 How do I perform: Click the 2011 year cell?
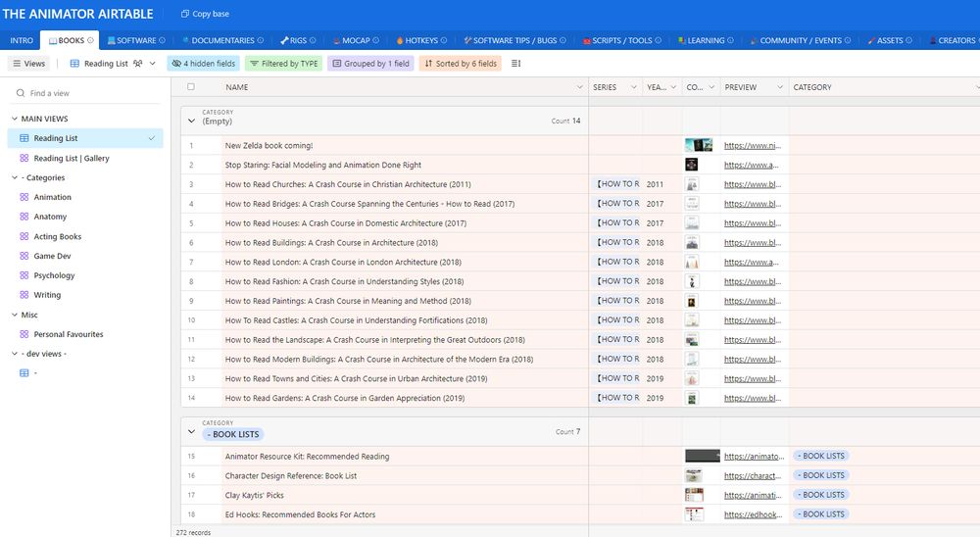coord(662,184)
